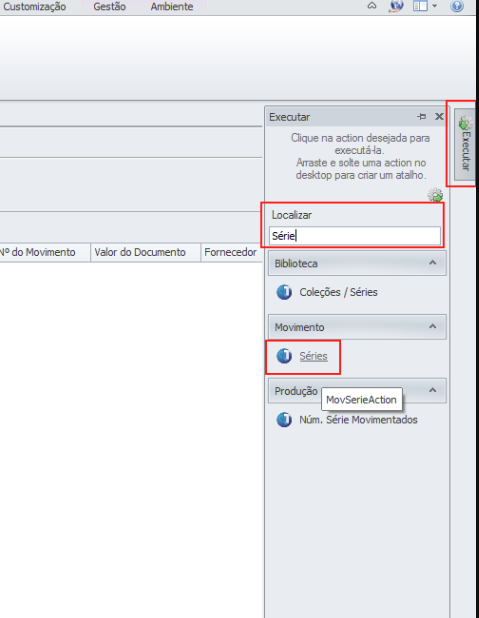This screenshot has width=479, height=618.
Task: Click the icon beside Núm. Série Movimentados
Action: pos(284,420)
